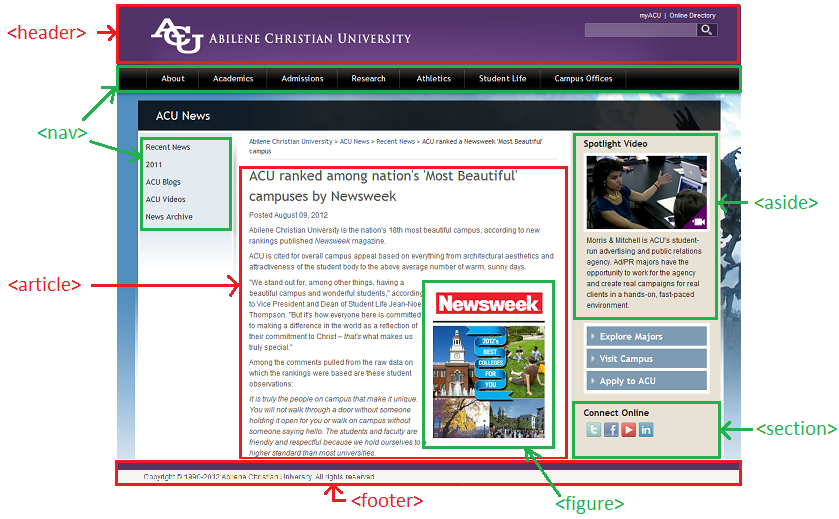Click the article headline about 'Most Beautiful' campuses
Screen dimensions: 839x519
(383, 186)
